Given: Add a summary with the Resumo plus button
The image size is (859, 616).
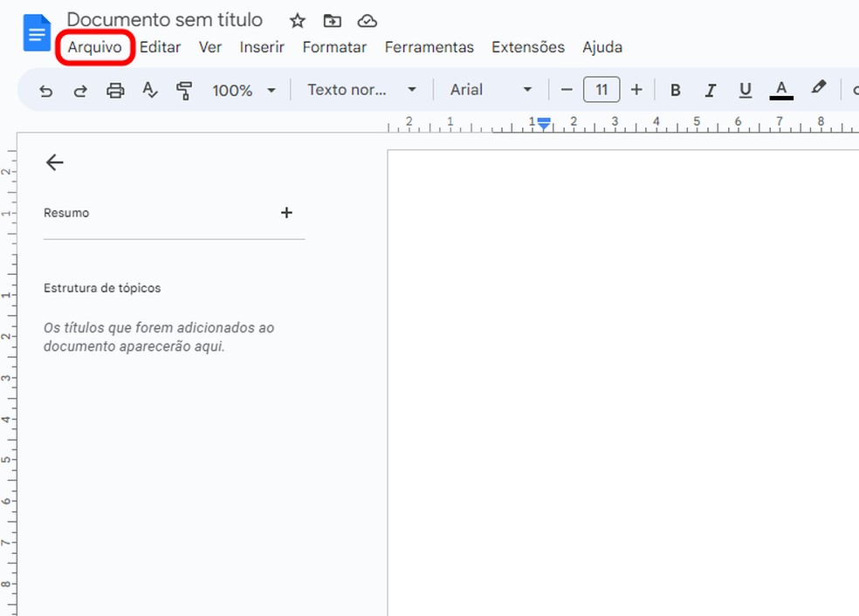Looking at the screenshot, I should 286,212.
